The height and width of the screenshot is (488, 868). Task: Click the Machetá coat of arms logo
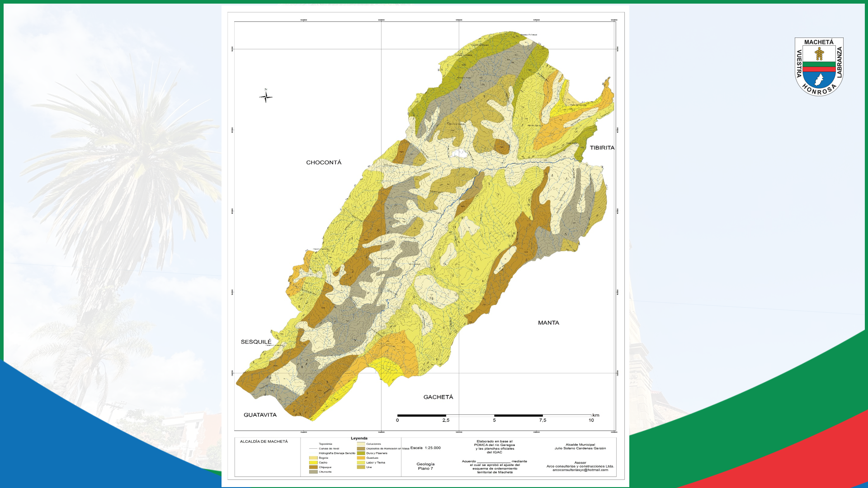(x=819, y=66)
